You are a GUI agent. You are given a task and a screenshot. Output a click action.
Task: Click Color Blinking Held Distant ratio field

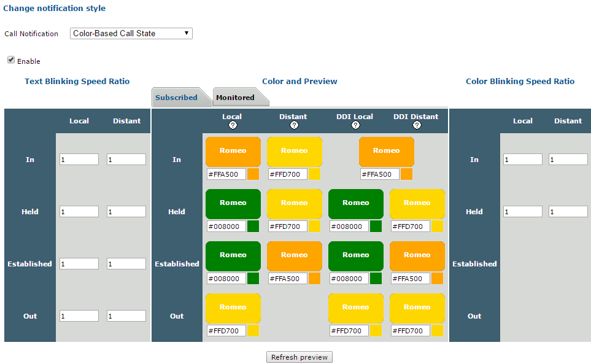[x=568, y=211]
